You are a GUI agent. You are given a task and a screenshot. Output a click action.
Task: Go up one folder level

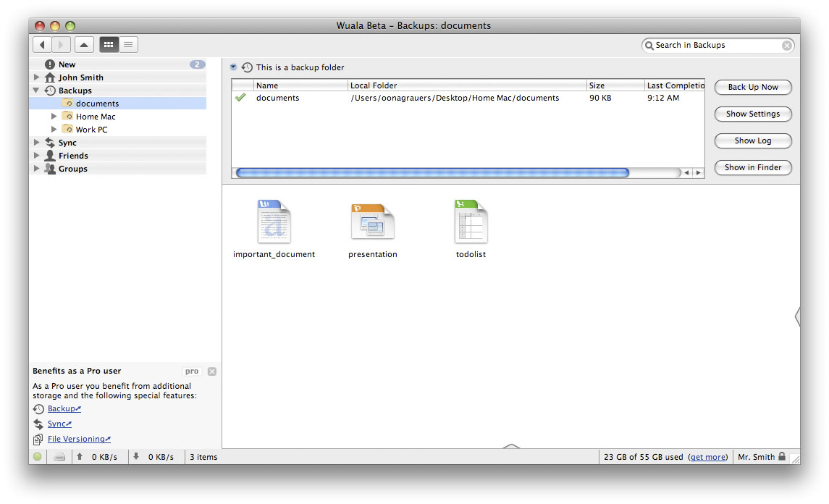84,45
